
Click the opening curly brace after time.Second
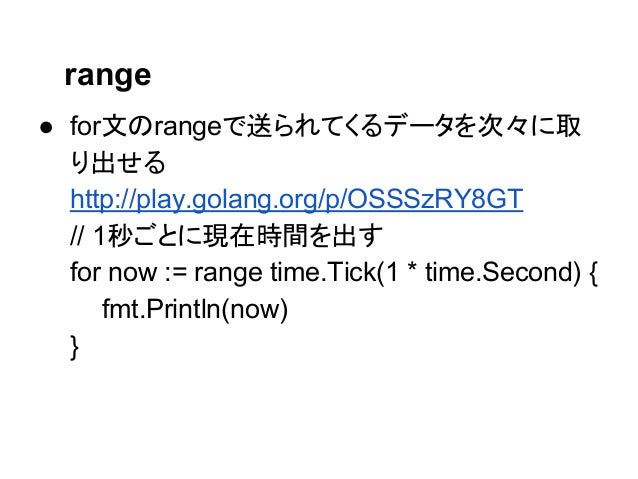(592, 273)
